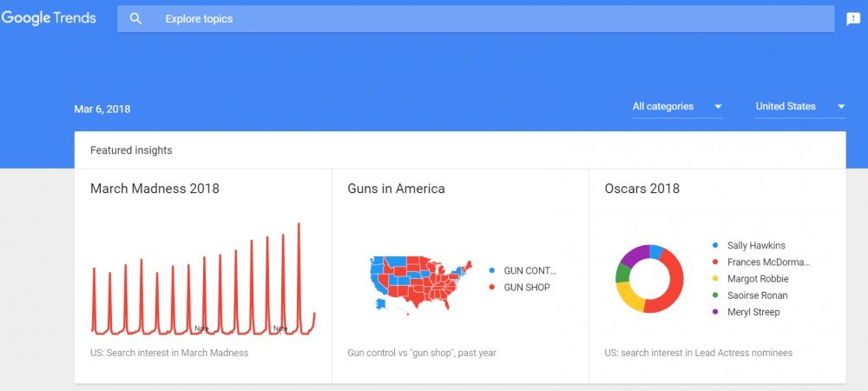Open the March Madness 2018 insight
The image size is (868, 391).
point(203,275)
